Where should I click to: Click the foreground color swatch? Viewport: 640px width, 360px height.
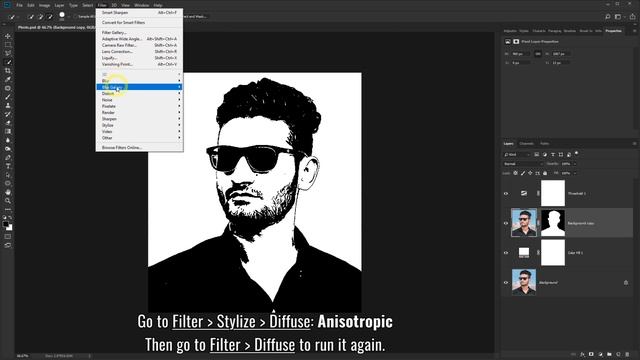pos(6,224)
